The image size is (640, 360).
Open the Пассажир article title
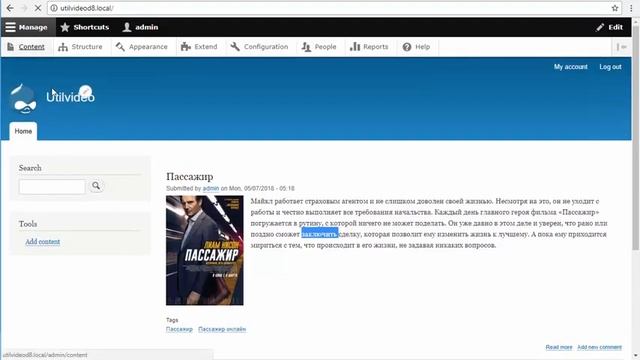coord(189,176)
